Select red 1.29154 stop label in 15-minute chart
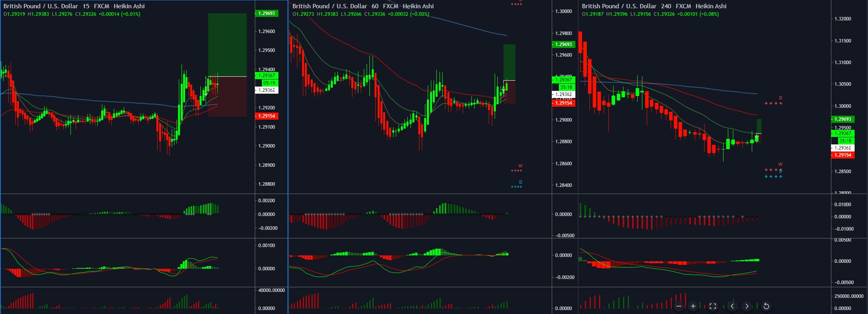This screenshot has width=868, height=314. point(267,116)
